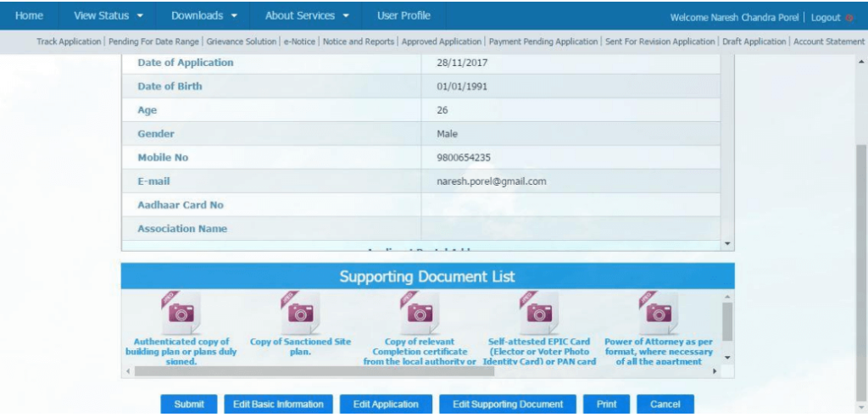Click the Submit button
868x417 pixels.
point(189,404)
